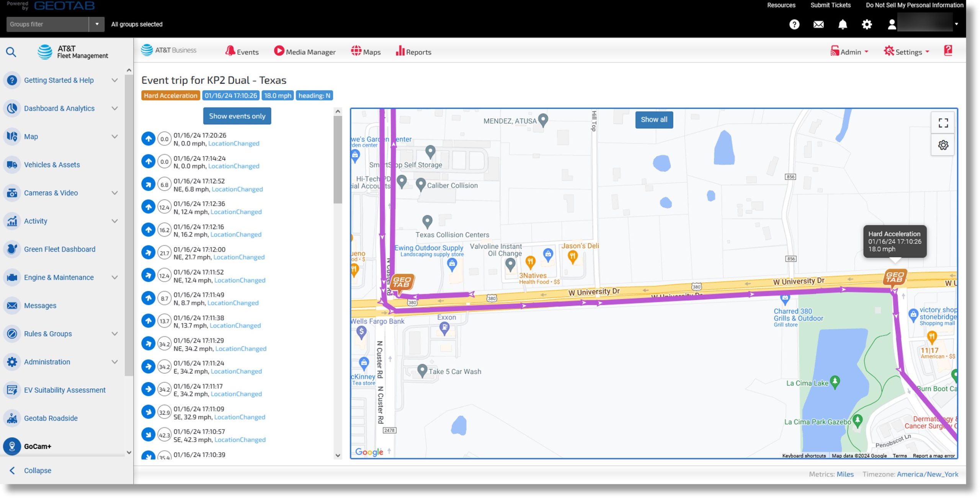The width and height of the screenshot is (980, 498).
Task: Open the Reports menu item
Action: coord(413,52)
